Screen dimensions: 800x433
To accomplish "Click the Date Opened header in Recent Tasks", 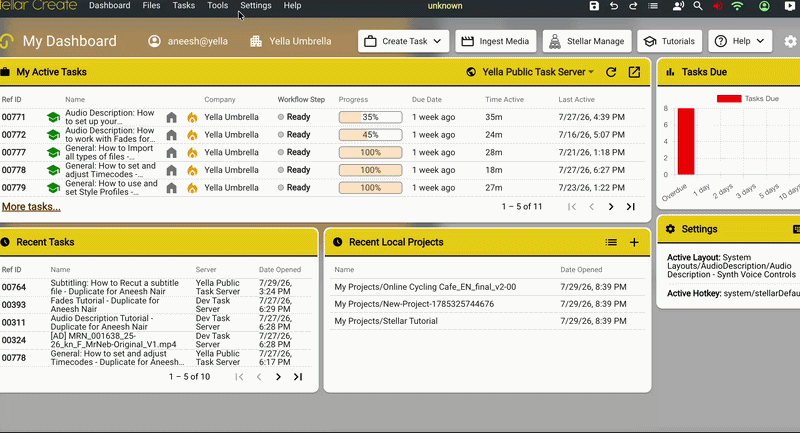I will [280, 270].
